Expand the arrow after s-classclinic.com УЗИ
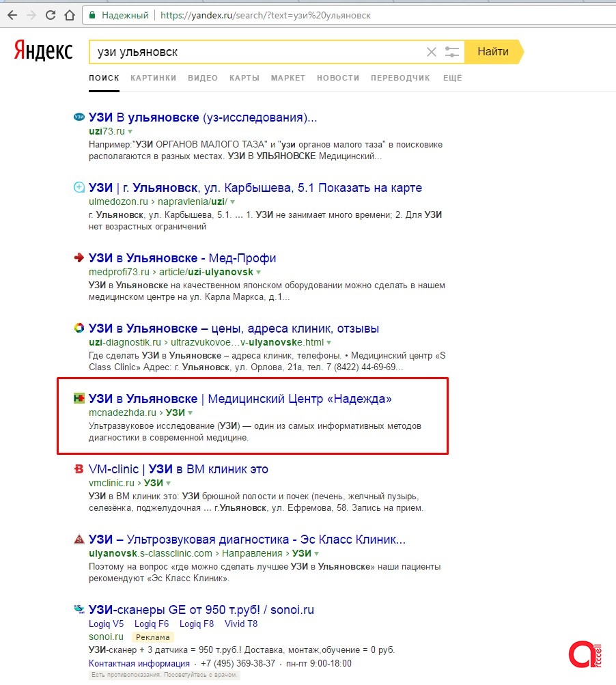 (316, 553)
